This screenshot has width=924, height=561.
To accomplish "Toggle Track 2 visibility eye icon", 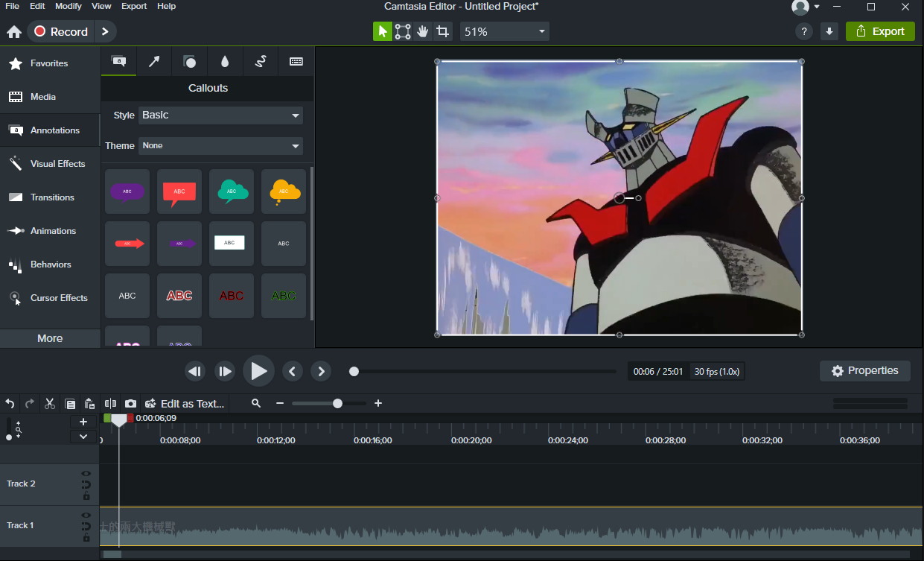I will (x=86, y=473).
